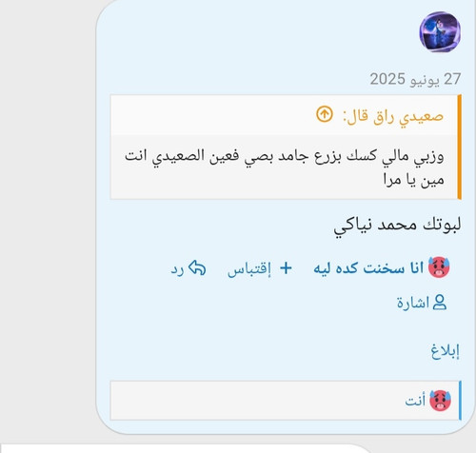Click the plus icon beside إقتباس
Image resolution: width=476 pixels, height=453 pixels.
click(x=286, y=268)
